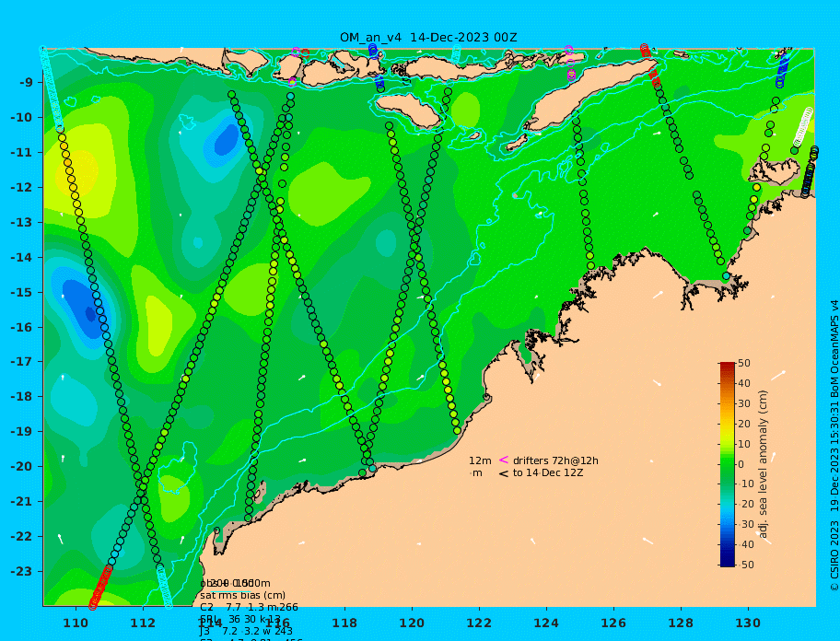Viewport: 840px width, 641px height.
Task: Click the 120 longitude axis label
Action: (412, 623)
